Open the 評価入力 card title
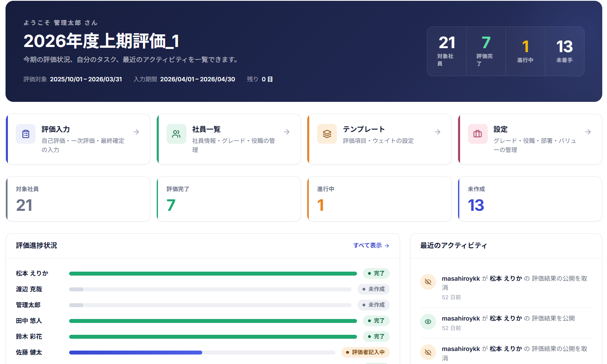 point(56,129)
